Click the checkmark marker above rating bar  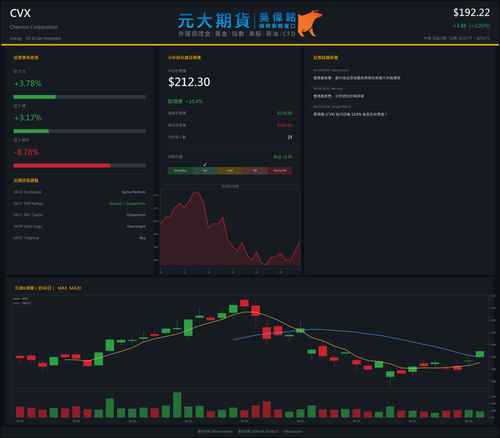pos(205,164)
